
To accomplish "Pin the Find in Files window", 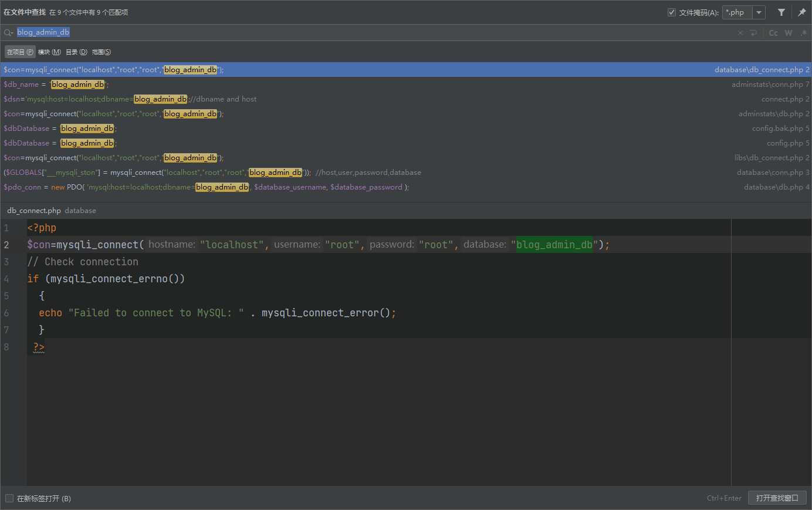I will [801, 12].
